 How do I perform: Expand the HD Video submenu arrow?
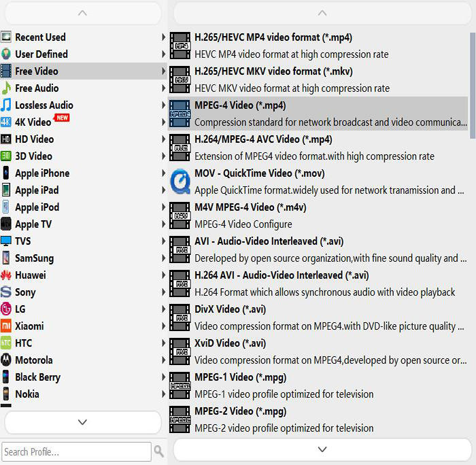pyautogui.click(x=164, y=139)
